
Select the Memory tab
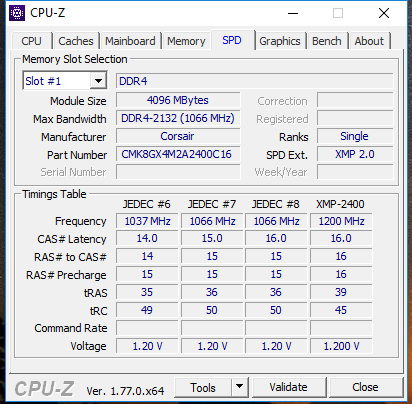point(186,41)
